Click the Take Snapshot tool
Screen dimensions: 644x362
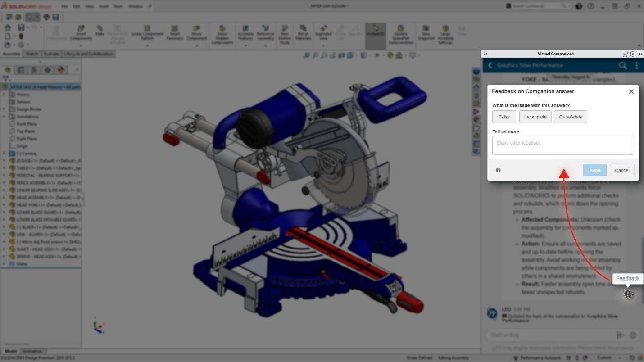(x=426, y=32)
